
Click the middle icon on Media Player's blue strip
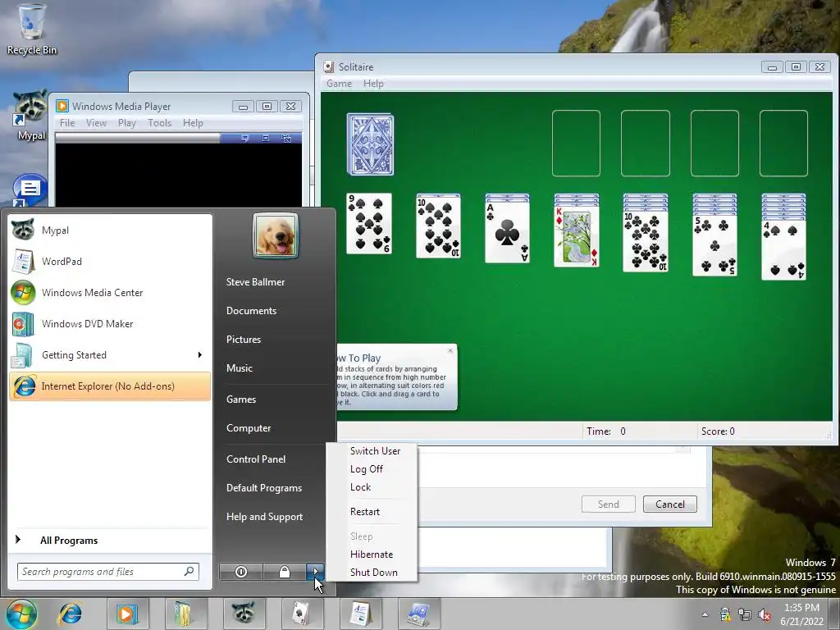tap(266, 138)
